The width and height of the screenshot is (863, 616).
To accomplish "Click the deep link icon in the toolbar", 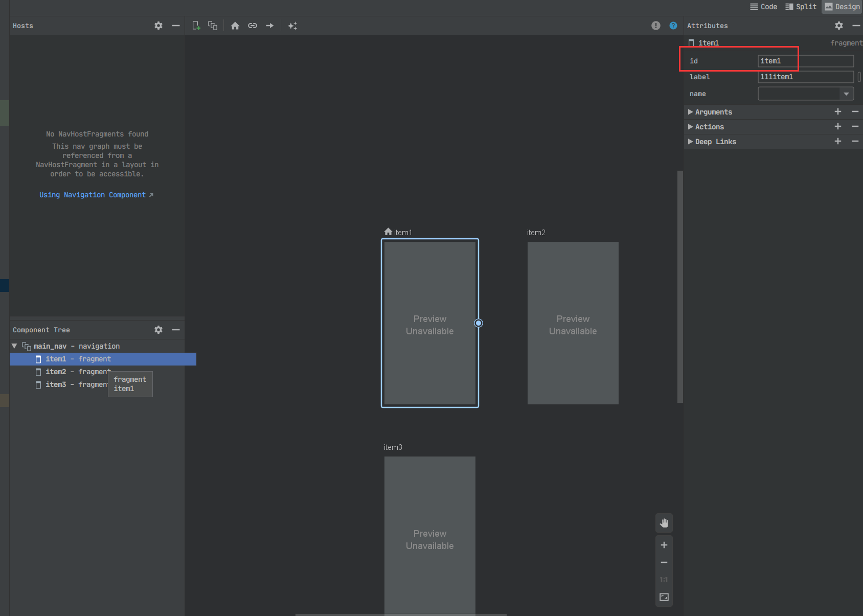I will tap(252, 25).
